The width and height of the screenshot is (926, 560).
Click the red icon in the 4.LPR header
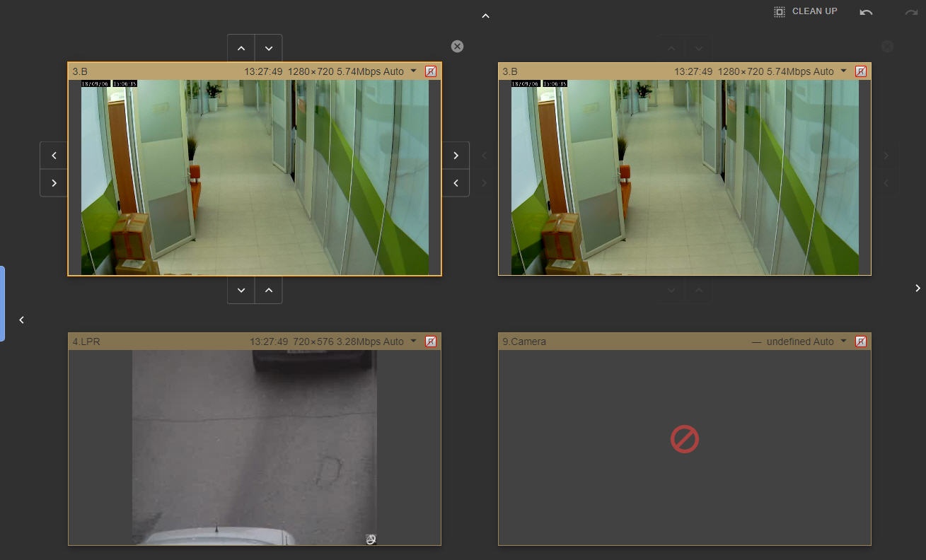tap(431, 342)
